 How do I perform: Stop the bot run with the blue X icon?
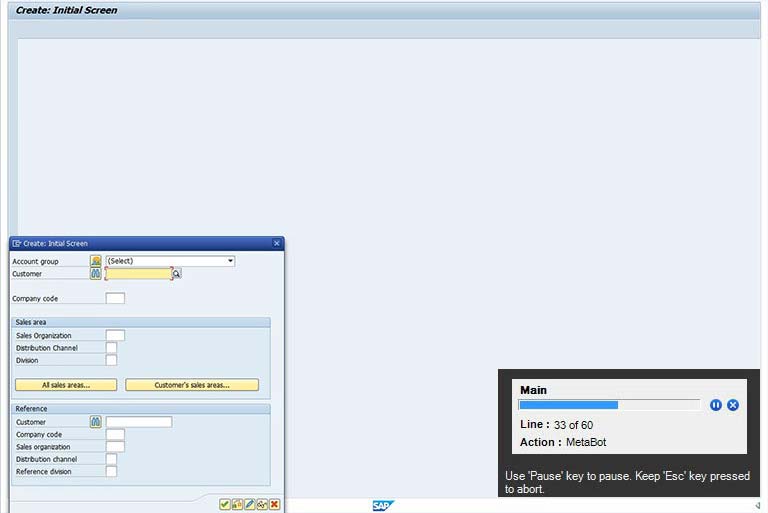pyautogui.click(x=733, y=405)
